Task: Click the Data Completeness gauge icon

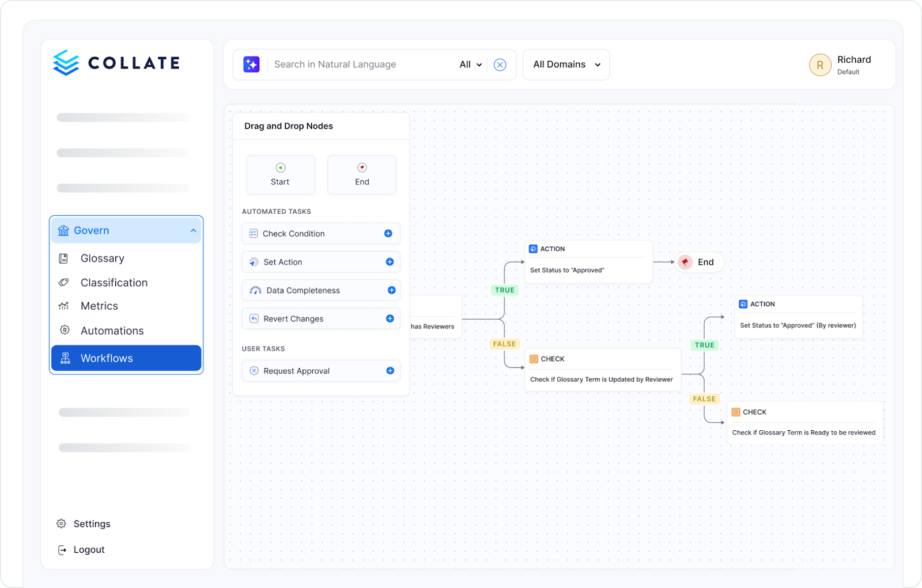Action: (x=255, y=290)
